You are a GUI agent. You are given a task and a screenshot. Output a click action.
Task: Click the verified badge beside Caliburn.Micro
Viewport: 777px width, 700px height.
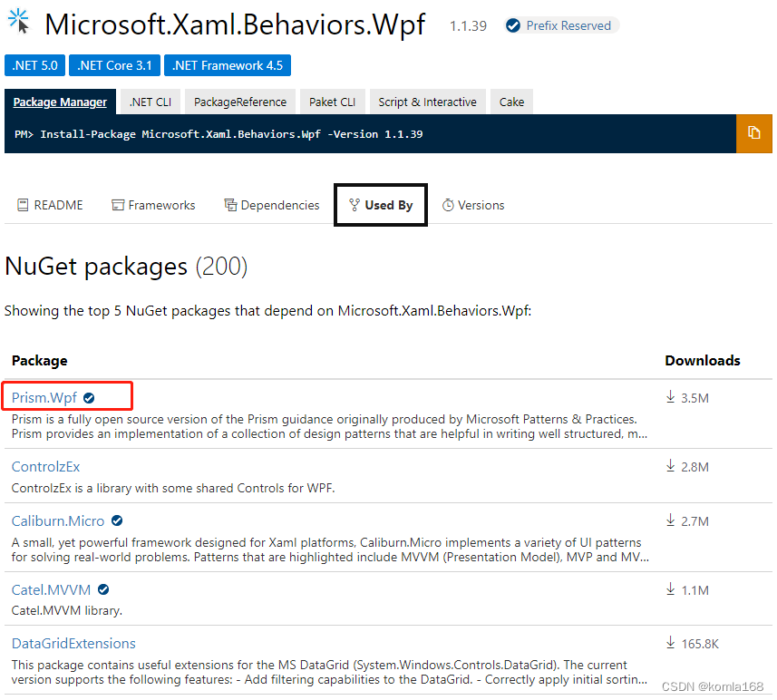tap(117, 521)
